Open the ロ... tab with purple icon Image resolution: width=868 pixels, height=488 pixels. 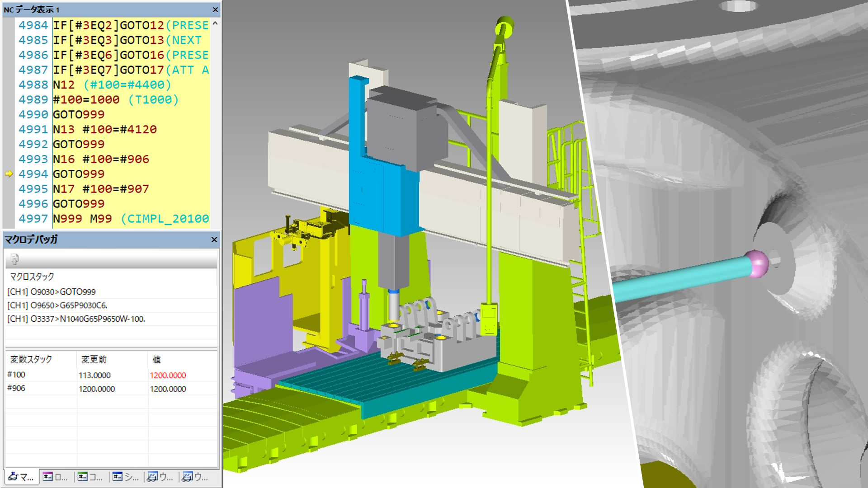pos(56,477)
